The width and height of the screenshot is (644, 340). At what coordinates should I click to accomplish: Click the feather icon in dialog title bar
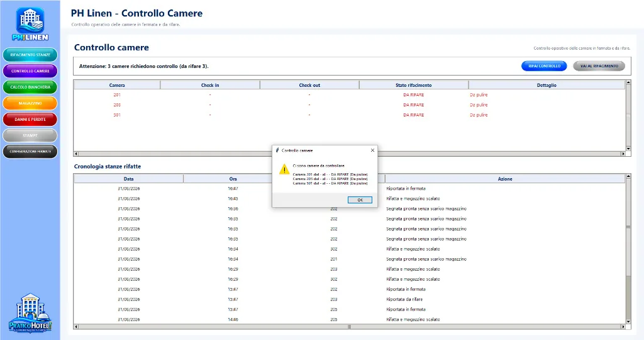[x=277, y=150]
